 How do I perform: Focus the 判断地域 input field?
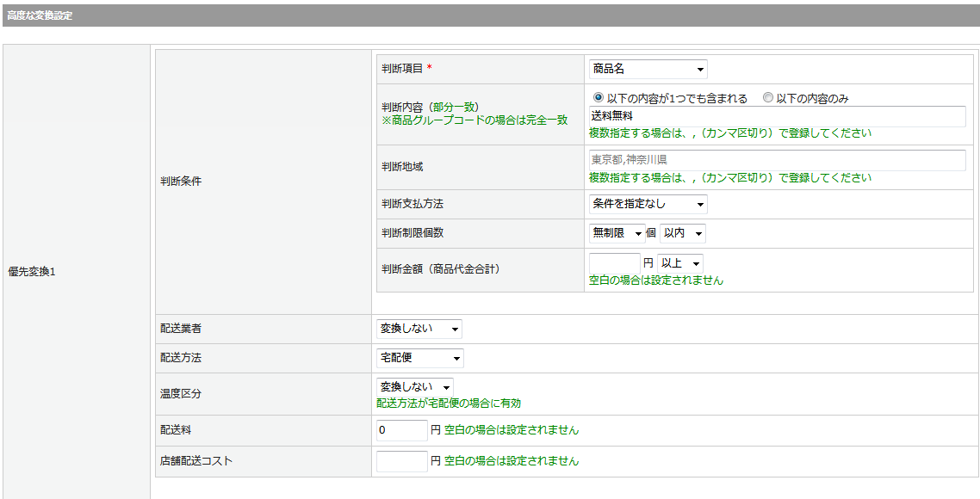pyautogui.click(x=777, y=160)
